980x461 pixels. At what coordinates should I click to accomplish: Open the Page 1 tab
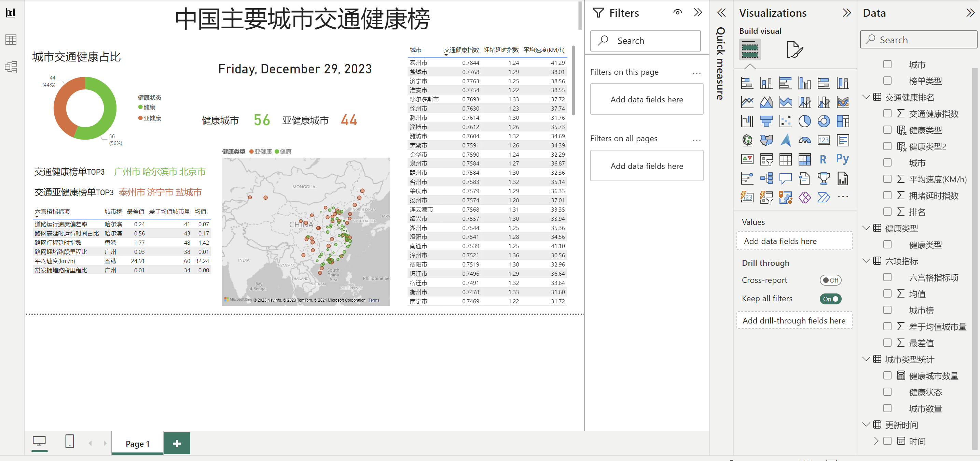(137, 444)
